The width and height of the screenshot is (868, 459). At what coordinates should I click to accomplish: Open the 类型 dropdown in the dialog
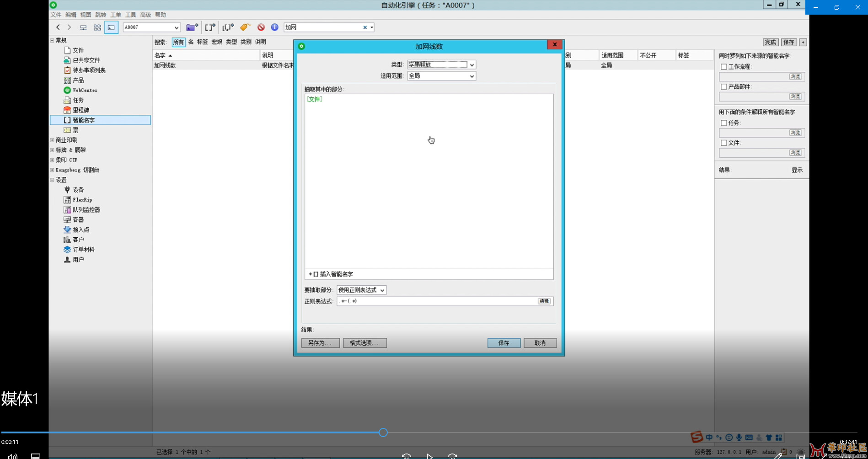[442, 65]
